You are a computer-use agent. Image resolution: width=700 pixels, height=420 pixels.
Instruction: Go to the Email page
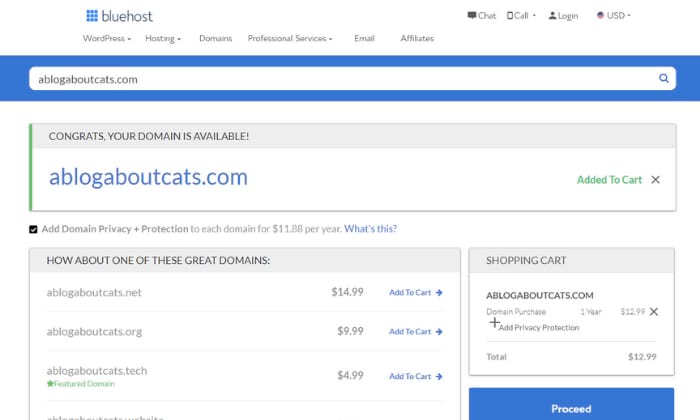(x=364, y=38)
